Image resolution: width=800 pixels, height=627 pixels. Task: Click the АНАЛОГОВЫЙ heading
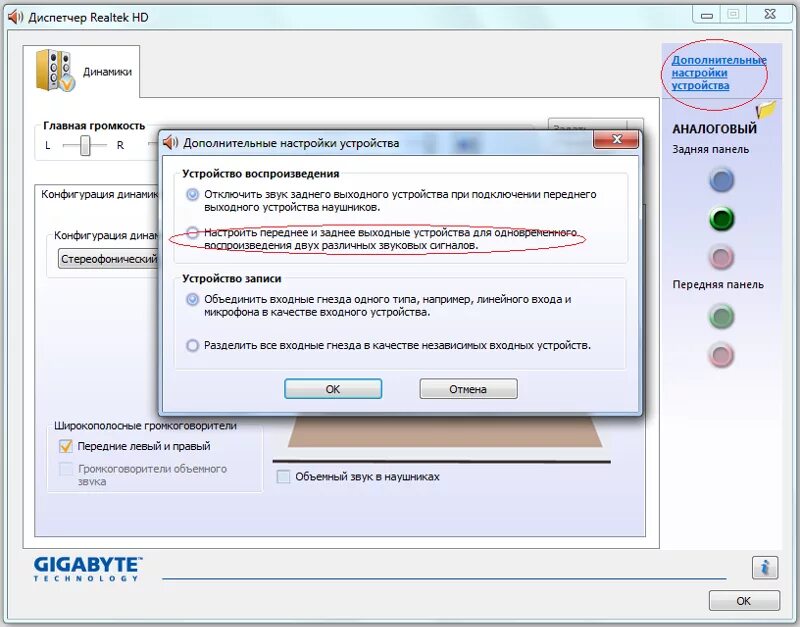(714, 129)
